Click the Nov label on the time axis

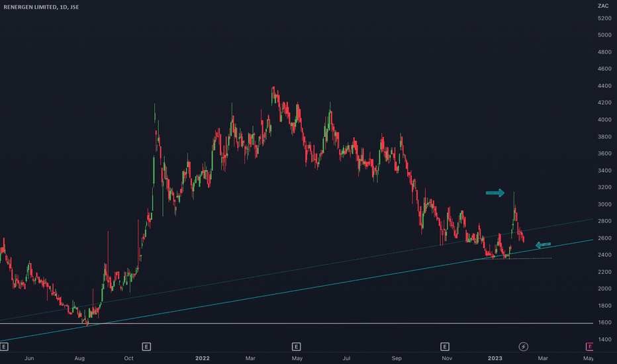(x=447, y=358)
